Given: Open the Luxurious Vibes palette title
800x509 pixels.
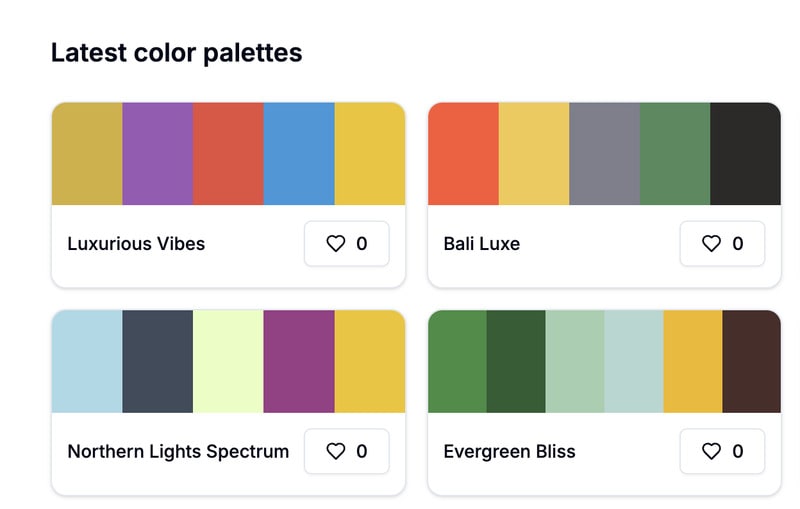Looking at the screenshot, I should point(136,244).
